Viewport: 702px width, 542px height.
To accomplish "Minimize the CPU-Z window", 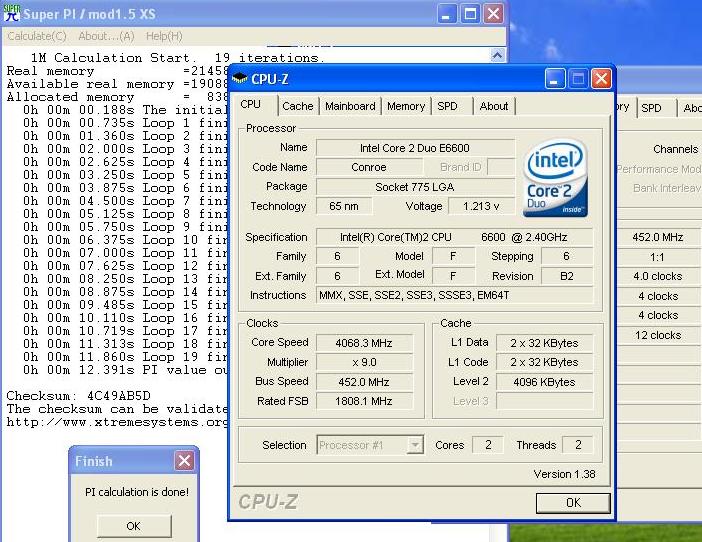I will pyautogui.click(x=556, y=79).
